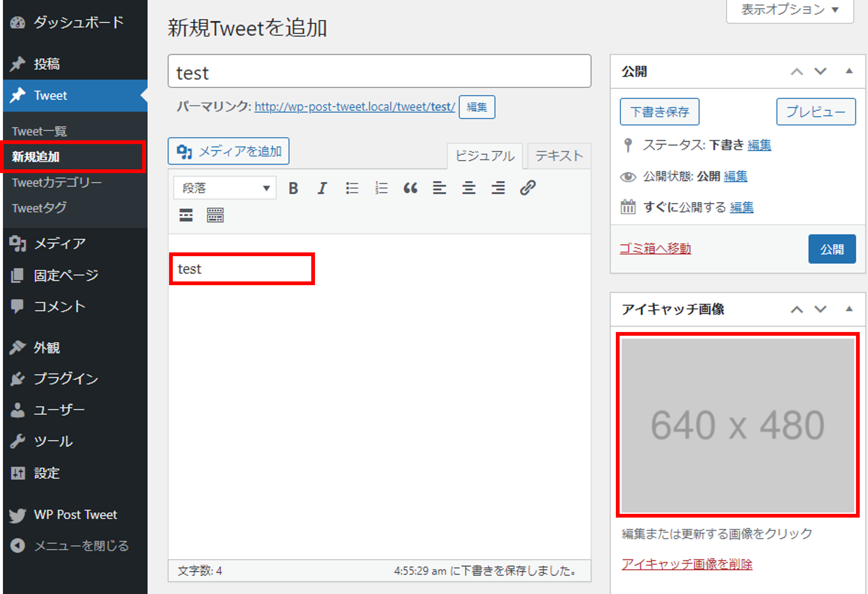Image resolution: width=868 pixels, height=594 pixels.
Task: Open ツール tools menu
Action: point(75,442)
